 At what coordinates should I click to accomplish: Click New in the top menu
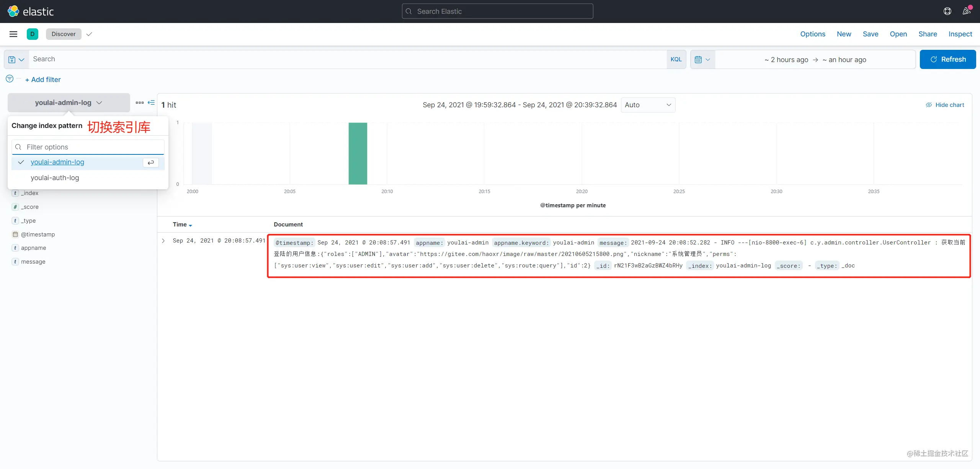click(844, 34)
